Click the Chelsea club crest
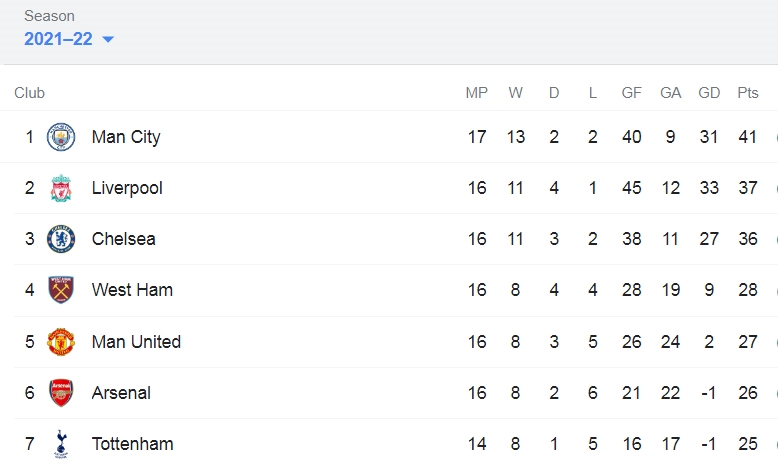The height and width of the screenshot is (465, 778). click(61, 239)
